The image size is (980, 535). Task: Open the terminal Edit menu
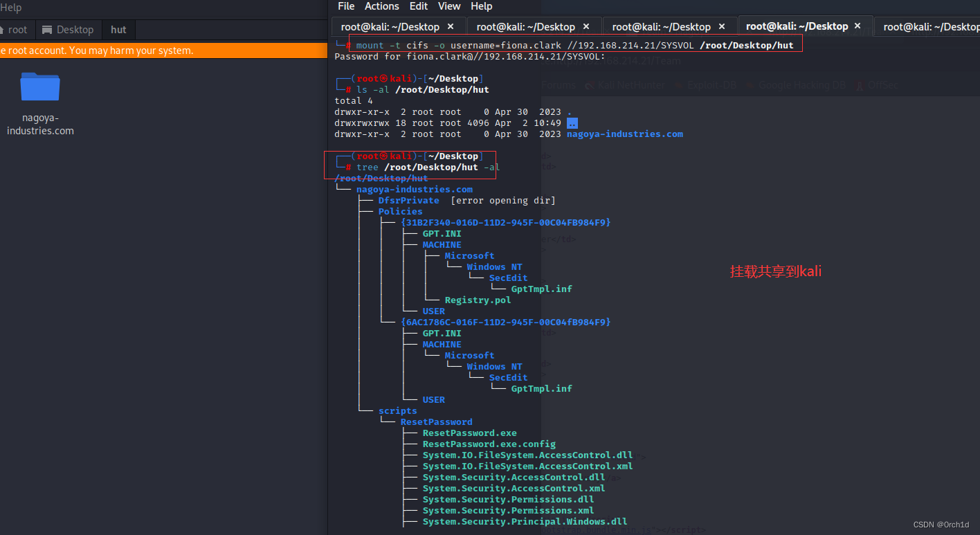click(419, 6)
